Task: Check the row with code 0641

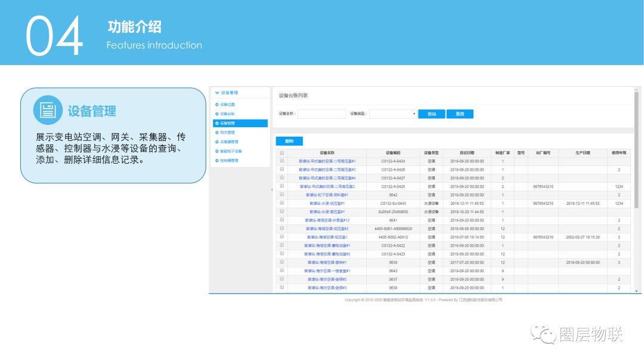Action: [281, 220]
